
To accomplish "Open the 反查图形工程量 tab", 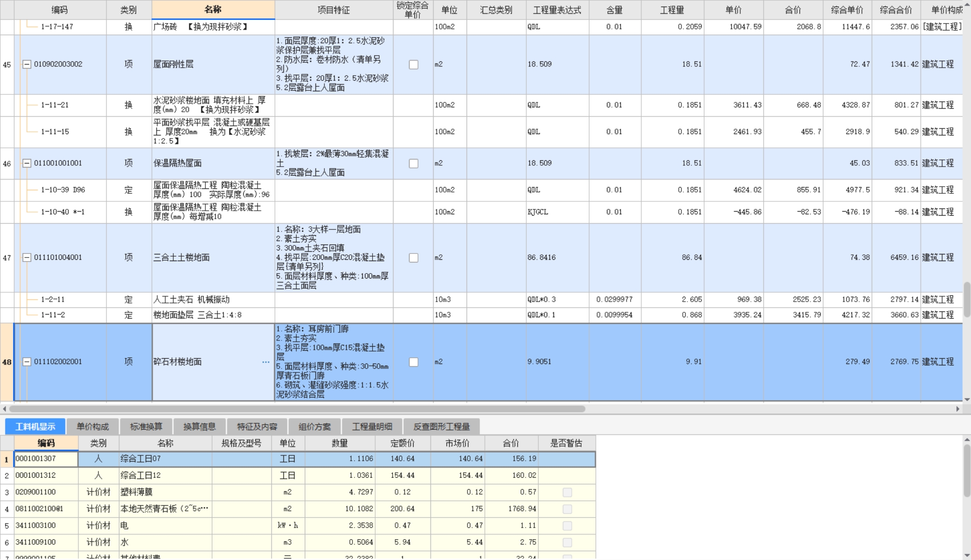I will pos(441,426).
